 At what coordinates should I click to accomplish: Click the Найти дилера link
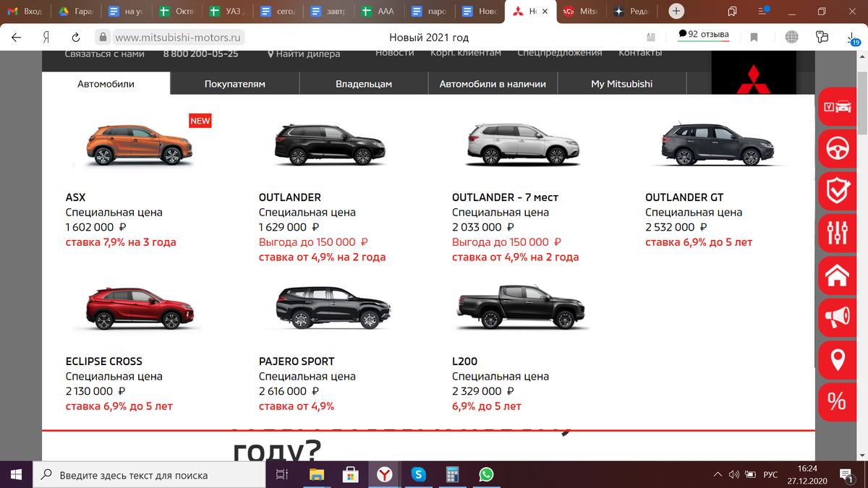[304, 53]
